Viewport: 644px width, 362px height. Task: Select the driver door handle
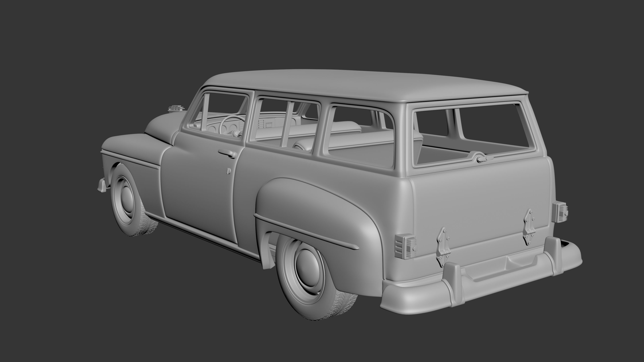[x=227, y=153]
